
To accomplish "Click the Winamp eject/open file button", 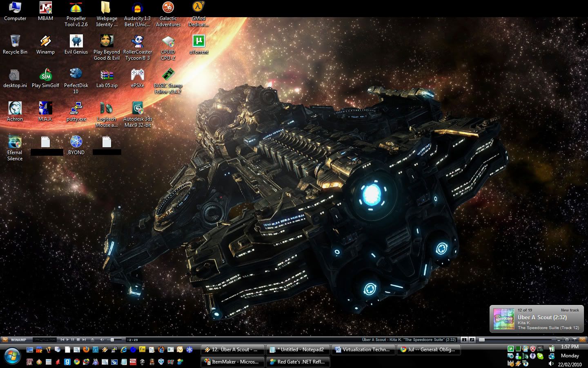I will (x=92, y=340).
